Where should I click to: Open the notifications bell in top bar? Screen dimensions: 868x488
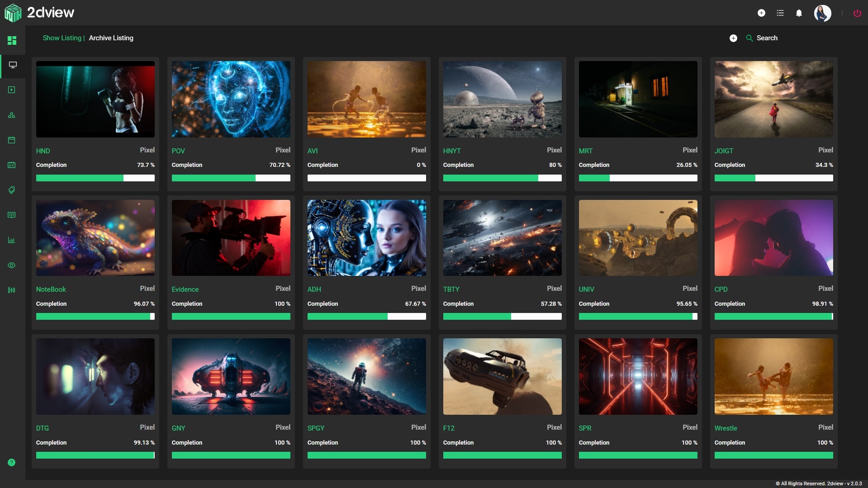click(x=798, y=13)
